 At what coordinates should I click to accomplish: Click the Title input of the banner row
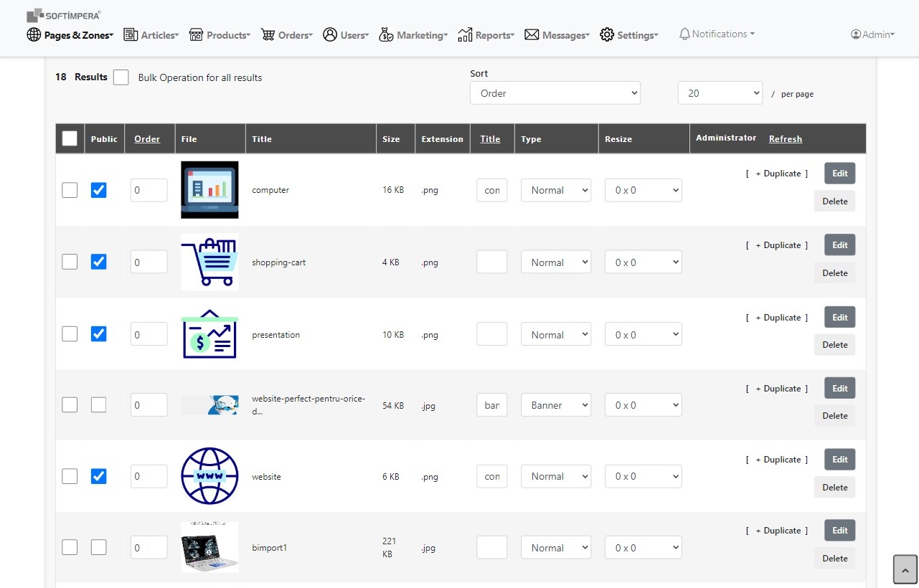tap(492, 405)
